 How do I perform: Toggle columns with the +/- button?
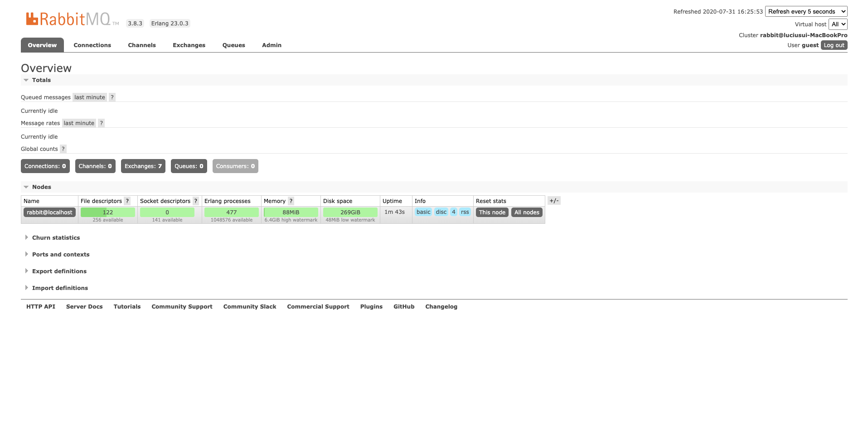click(x=554, y=201)
